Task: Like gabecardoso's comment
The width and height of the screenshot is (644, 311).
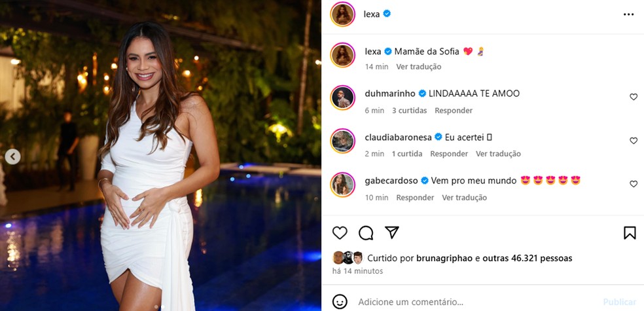Action: pos(634,184)
